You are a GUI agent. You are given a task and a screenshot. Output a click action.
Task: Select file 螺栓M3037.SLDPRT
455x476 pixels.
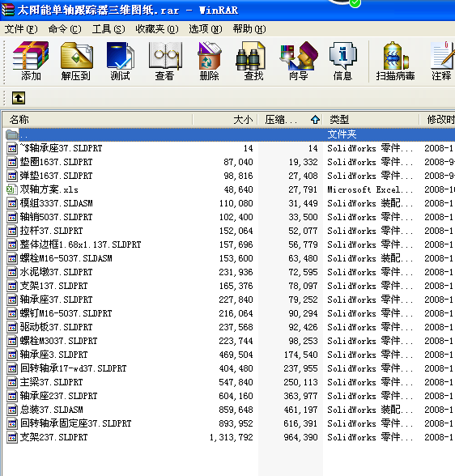pos(58,341)
